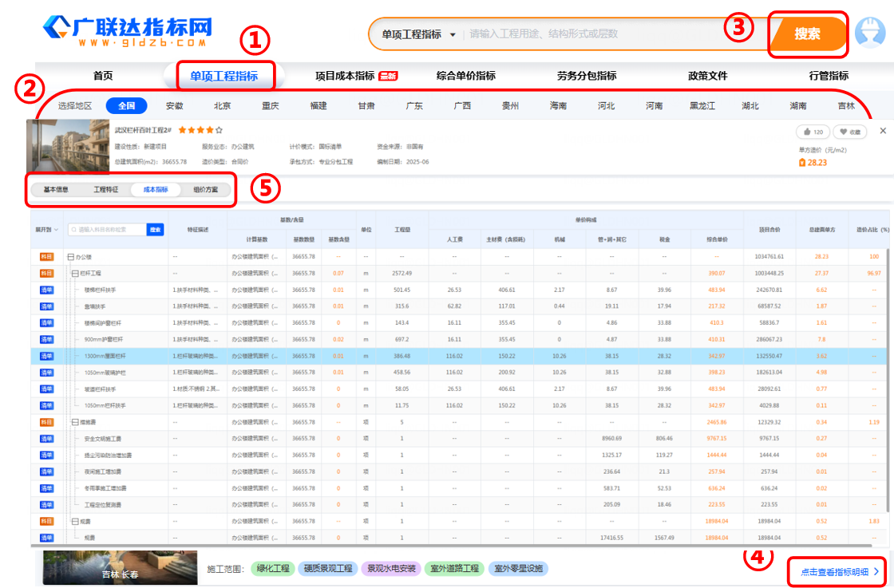This screenshot has height=588, width=894.
Task: Collapse the 栏杆工程 tree node
Action: [75, 274]
